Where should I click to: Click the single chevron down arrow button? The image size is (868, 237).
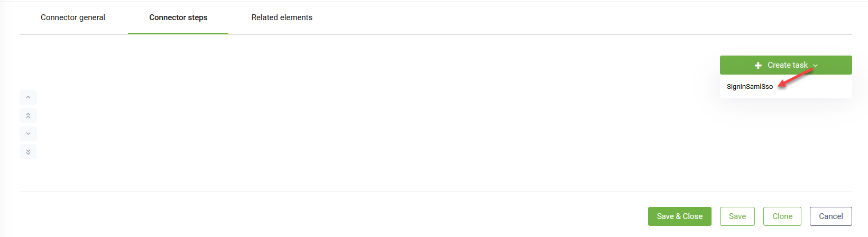click(x=28, y=134)
